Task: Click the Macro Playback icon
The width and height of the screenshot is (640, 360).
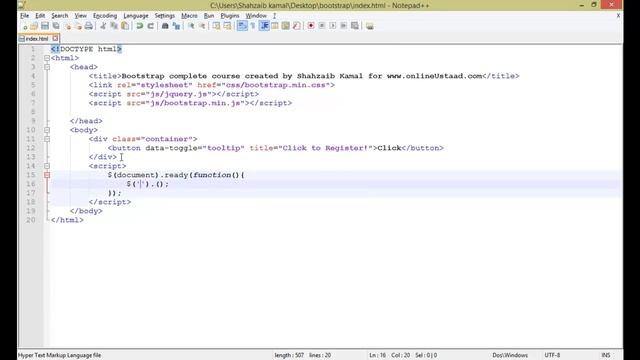Action: coord(333,26)
